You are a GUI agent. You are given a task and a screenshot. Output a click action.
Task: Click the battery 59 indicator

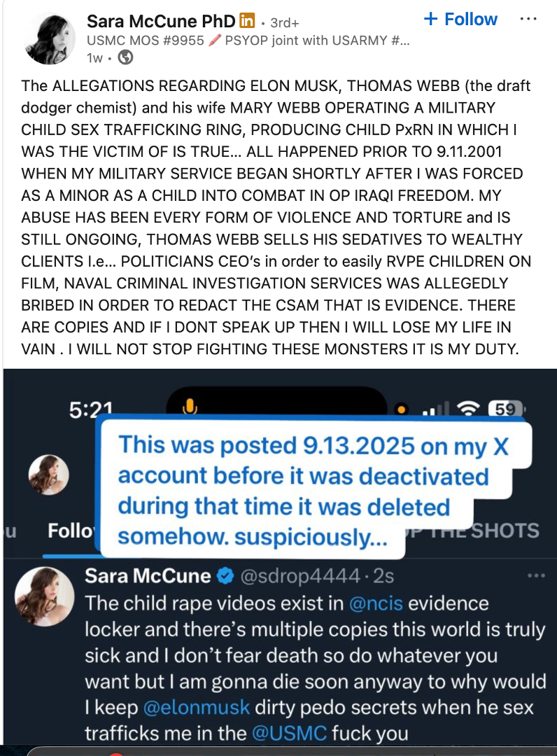pos(506,409)
